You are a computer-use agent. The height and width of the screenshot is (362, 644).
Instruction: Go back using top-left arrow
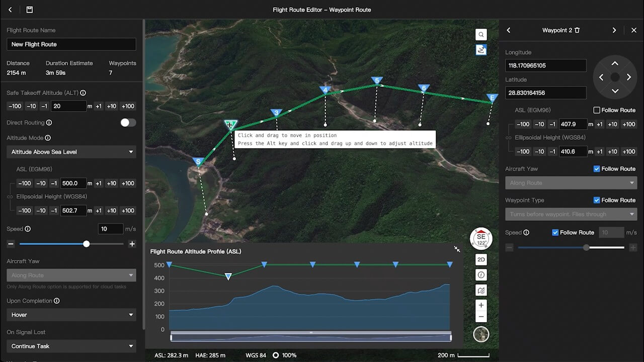tap(10, 10)
